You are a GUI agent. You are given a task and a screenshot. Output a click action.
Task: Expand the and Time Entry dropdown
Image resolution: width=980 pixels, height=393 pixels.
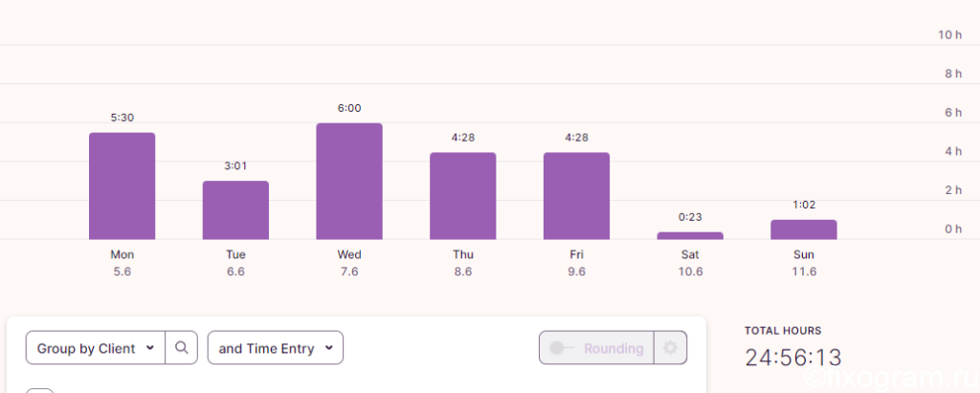click(x=275, y=347)
